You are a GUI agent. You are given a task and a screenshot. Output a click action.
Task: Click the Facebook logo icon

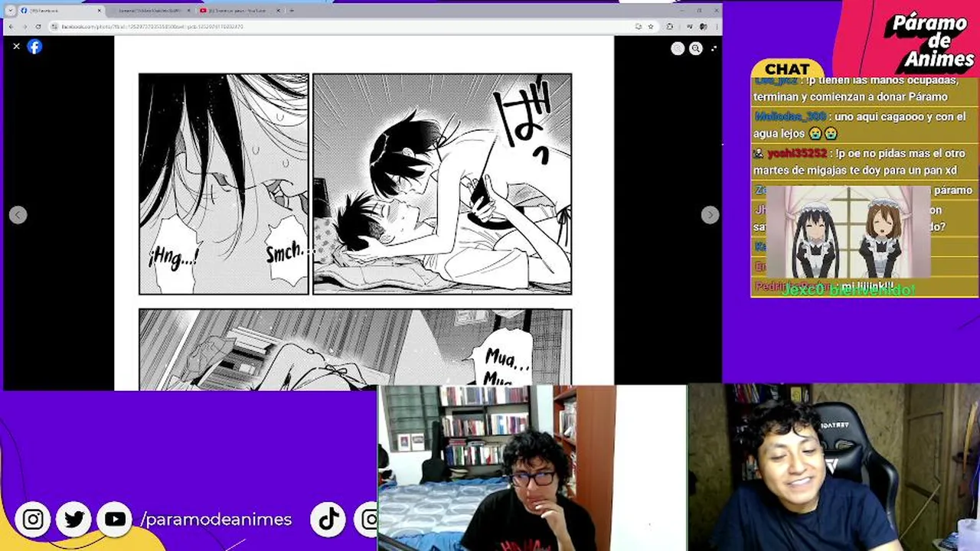[x=34, y=47]
